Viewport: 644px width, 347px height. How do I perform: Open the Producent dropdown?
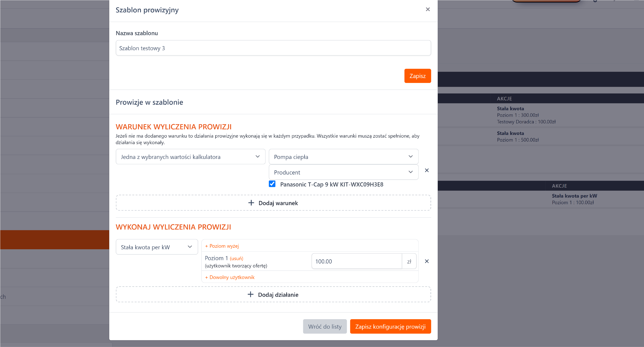343,172
